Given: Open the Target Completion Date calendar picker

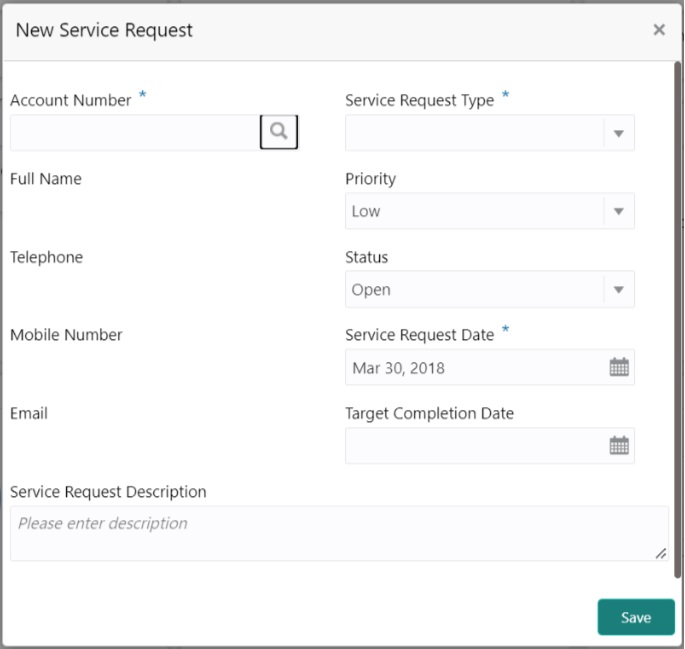Looking at the screenshot, I should pos(619,445).
